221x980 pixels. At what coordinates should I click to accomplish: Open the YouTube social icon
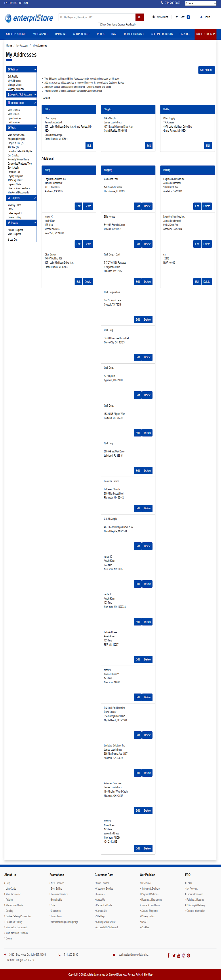pyautogui.click(x=179, y=955)
